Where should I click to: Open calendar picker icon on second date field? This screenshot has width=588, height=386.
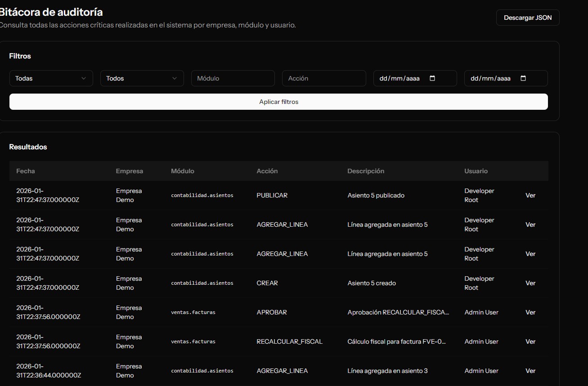523,78
